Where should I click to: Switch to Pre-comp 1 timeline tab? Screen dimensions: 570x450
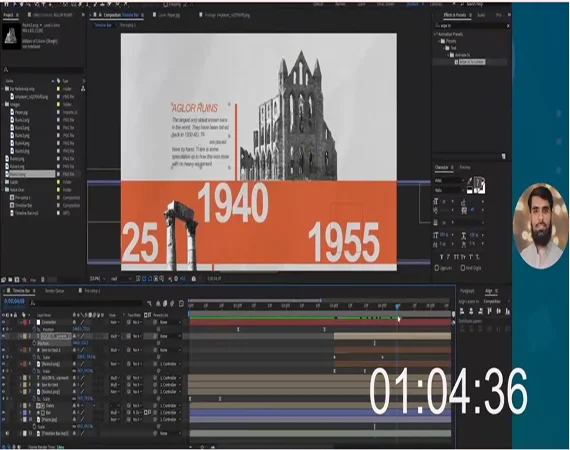click(92, 291)
